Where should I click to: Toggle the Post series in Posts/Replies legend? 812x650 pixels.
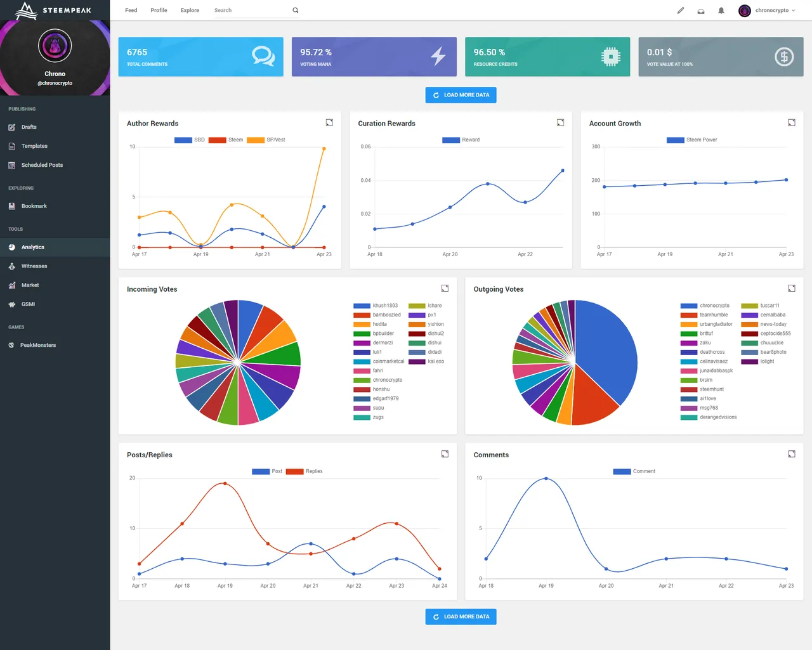pos(267,471)
